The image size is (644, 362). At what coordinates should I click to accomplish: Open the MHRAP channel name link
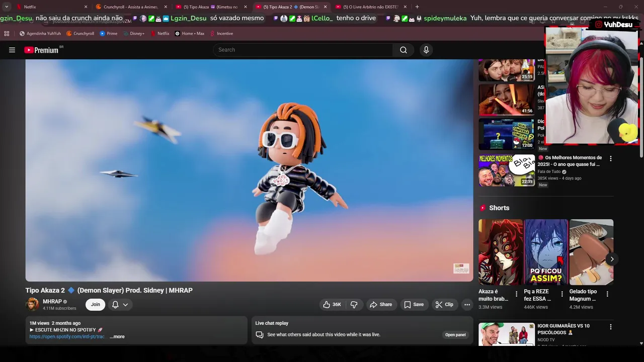52,302
